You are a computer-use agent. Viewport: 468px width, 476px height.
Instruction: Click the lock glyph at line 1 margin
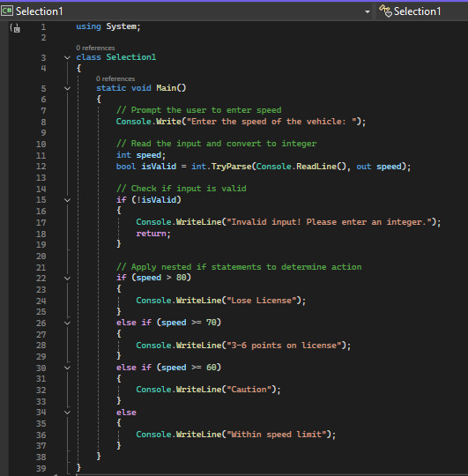tap(16, 27)
